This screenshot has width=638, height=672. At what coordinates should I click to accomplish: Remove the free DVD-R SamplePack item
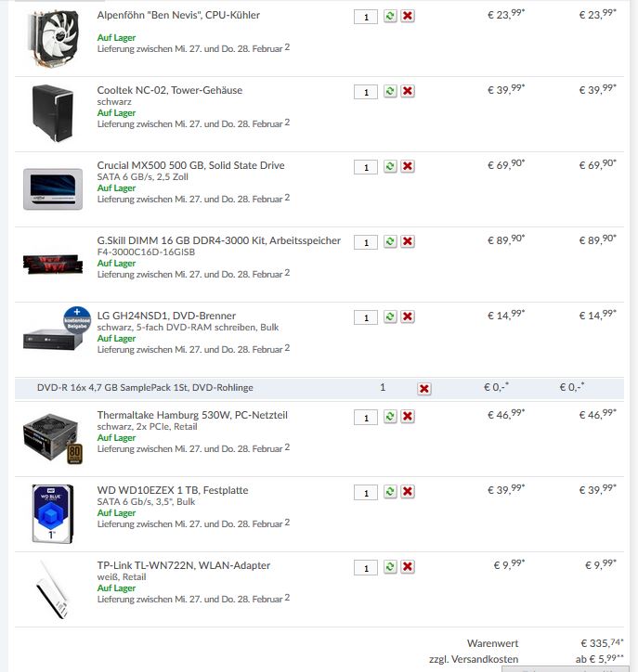tap(424, 389)
